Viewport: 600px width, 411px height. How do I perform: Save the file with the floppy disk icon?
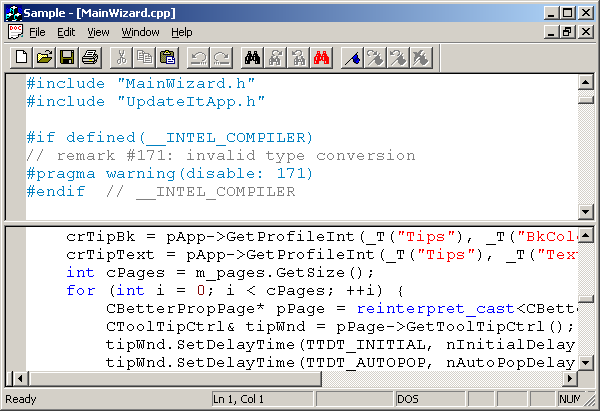[67, 57]
